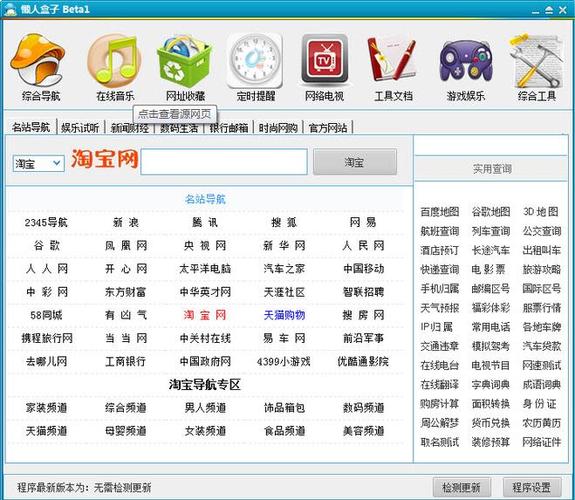Open the 美容频道 link
575x500 pixels.
[x=363, y=431]
